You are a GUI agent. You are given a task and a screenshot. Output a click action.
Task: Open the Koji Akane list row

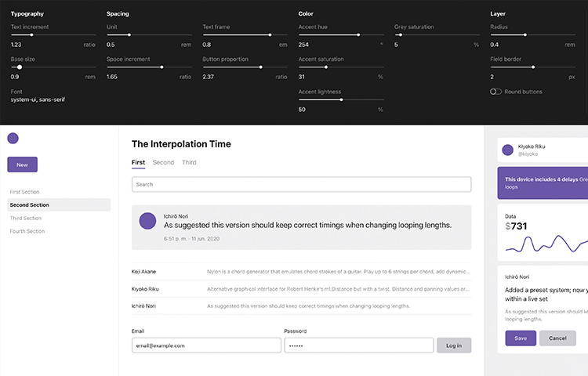[x=302, y=272]
